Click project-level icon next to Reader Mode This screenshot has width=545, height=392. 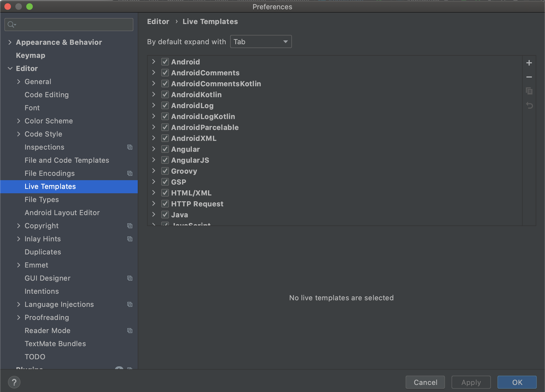tap(130, 331)
